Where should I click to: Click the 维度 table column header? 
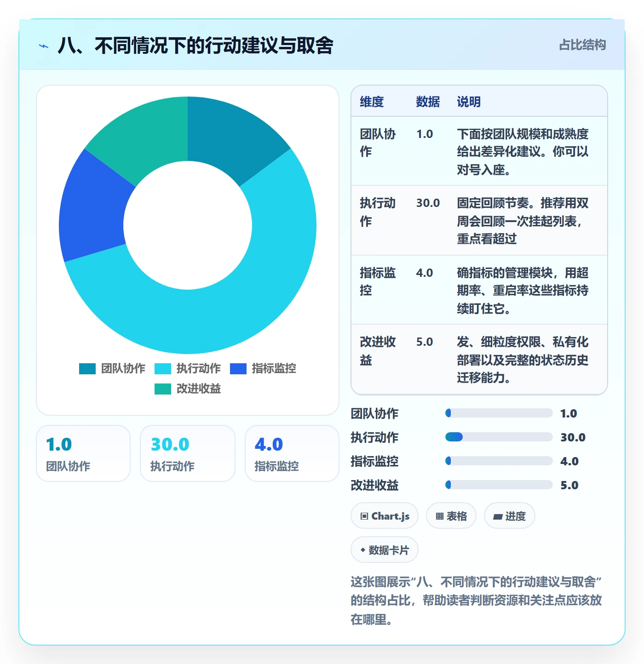372,102
